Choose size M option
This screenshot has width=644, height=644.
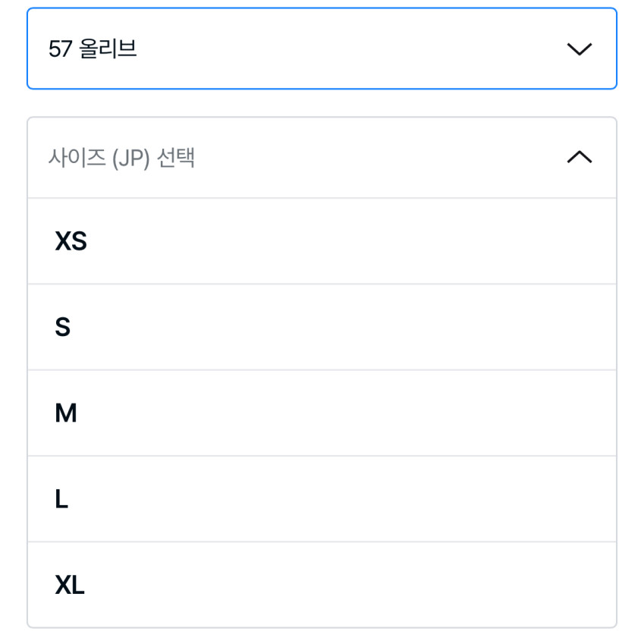tap(322, 413)
